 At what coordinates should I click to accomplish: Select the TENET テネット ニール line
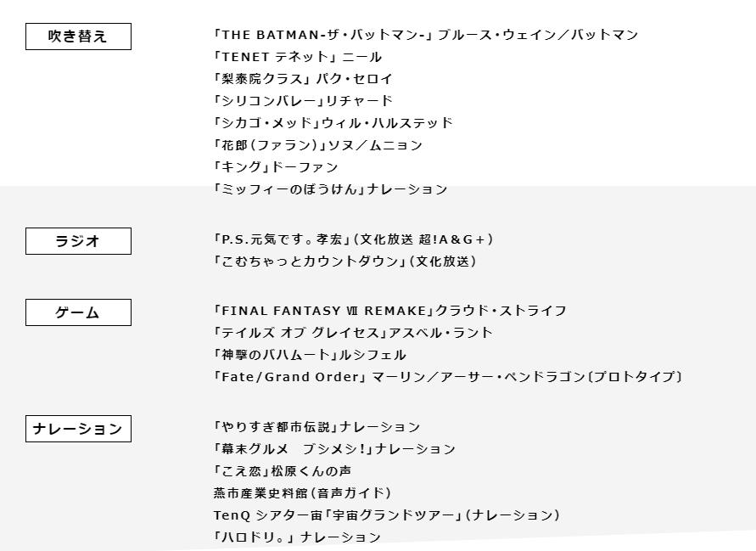(x=298, y=57)
